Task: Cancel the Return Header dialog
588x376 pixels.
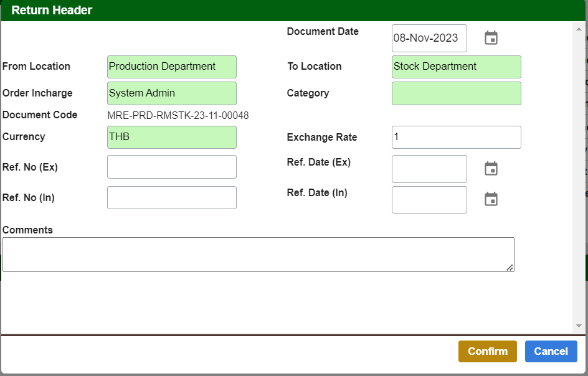Action: pyautogui.click(x=551, y=351)
